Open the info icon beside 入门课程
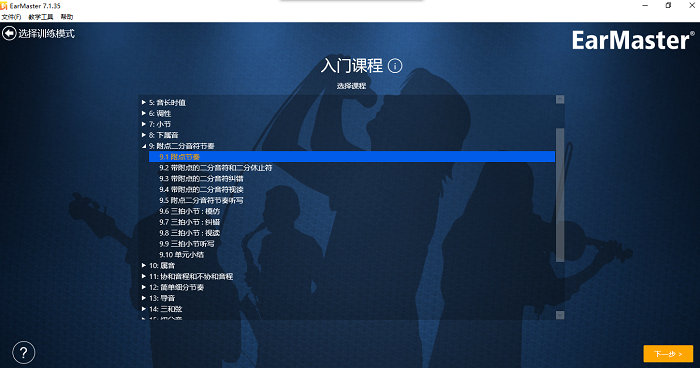The height and width of the screenshot is (368, 700). pyautogui.click(x=395, y=66)
